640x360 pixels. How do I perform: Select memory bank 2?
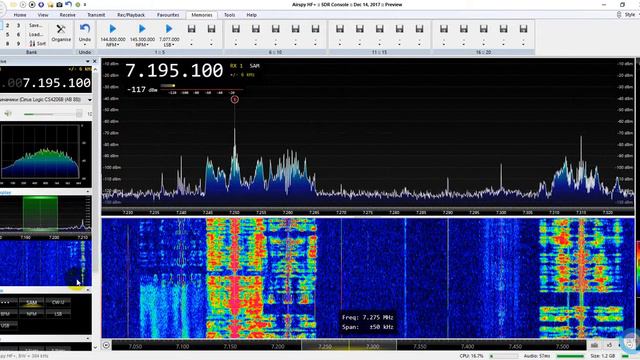click(x=8, y=25)
